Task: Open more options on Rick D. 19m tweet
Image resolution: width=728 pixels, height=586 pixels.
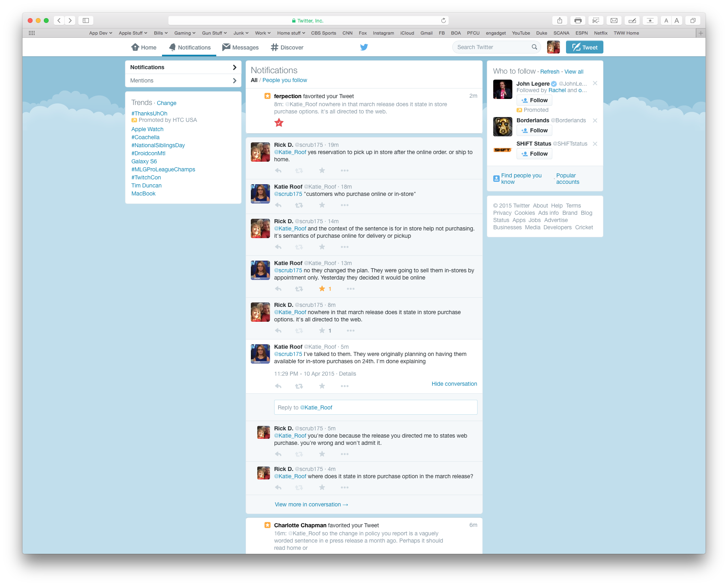Action: tap(345, 171)
